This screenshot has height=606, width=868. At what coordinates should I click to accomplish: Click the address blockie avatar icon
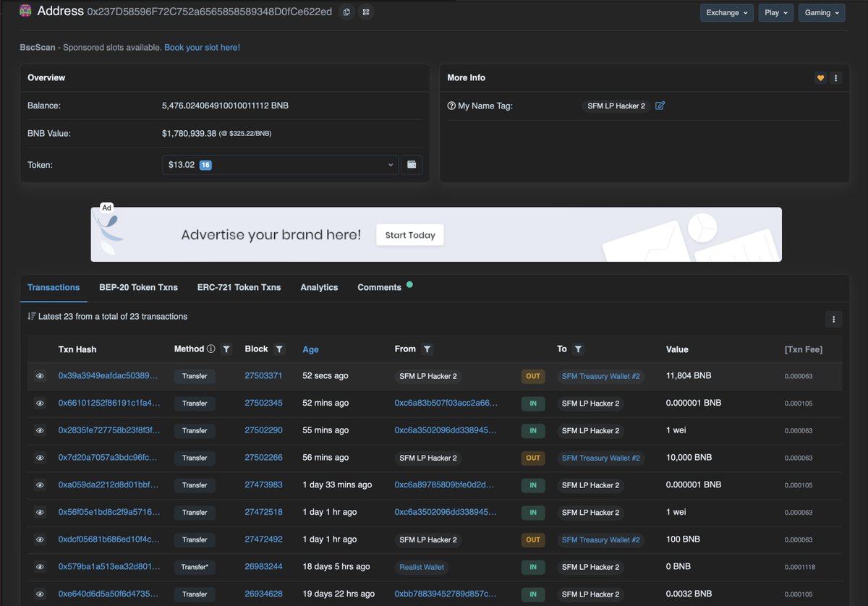pyautogui.click(x=25, y=11)
